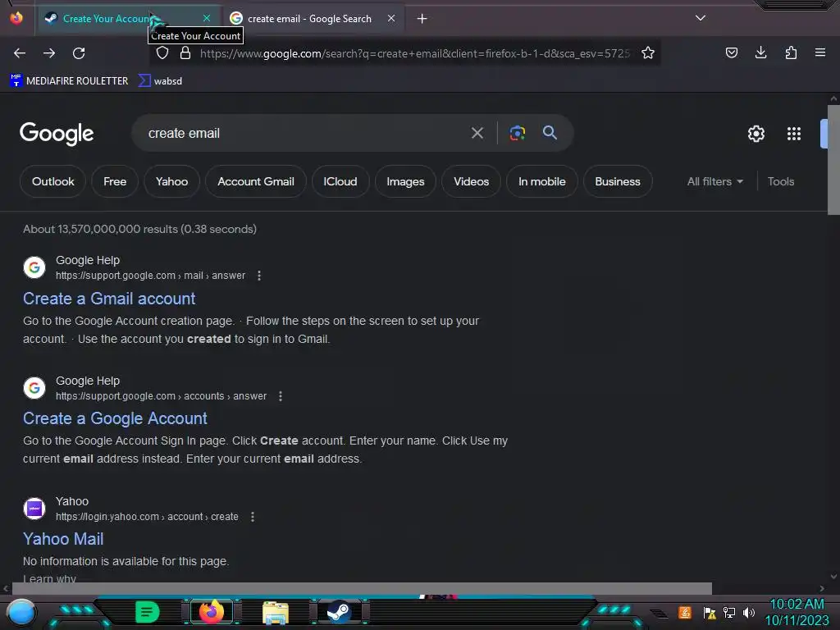Select the In mobile filter chip

tap(542, 181)
